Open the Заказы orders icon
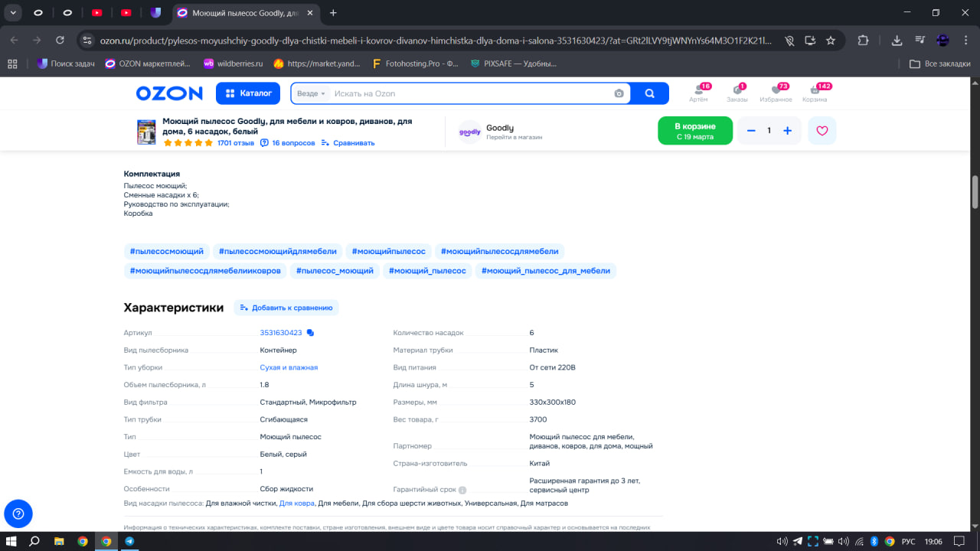The width and height of the screenshot is (980, 551). (737, 93)
